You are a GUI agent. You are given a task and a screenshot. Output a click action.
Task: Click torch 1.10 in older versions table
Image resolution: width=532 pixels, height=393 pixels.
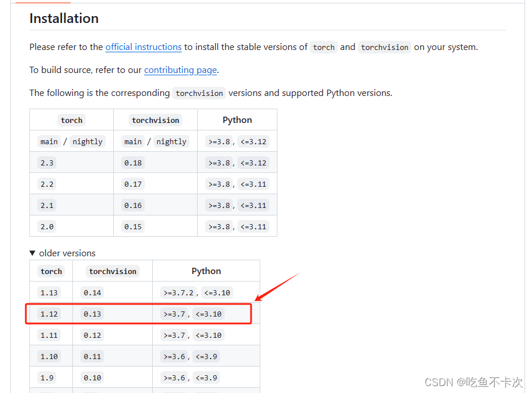[49, 357]
